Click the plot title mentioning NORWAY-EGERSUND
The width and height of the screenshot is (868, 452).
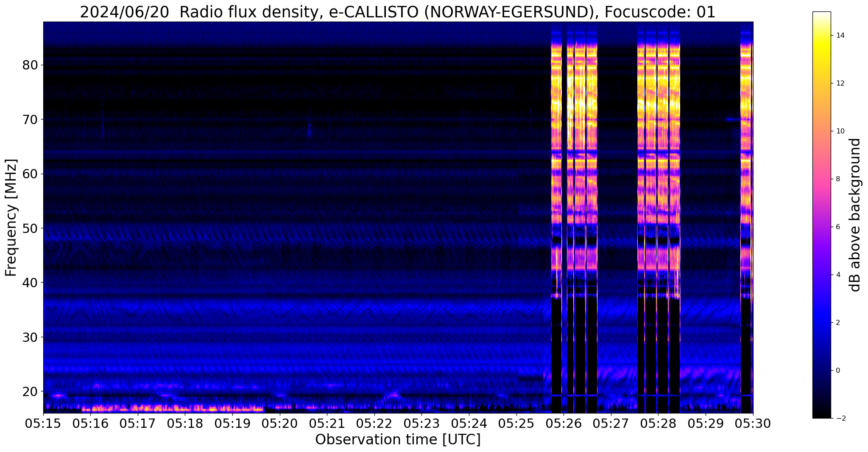[x=398, y=12]
